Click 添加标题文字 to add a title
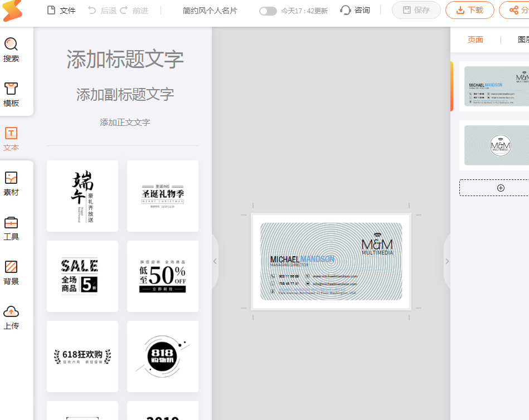The image size is (529, 420). point(125,59)
